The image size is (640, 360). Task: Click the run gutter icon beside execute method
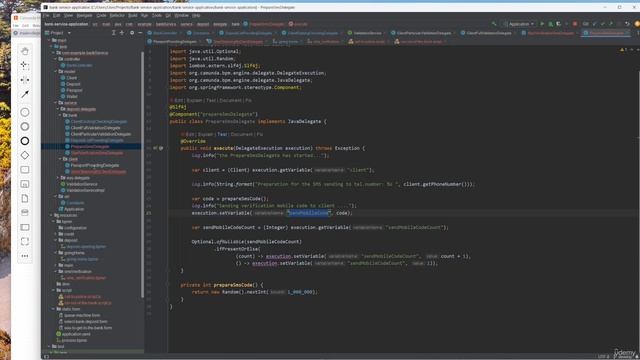(x=155, y=148)
